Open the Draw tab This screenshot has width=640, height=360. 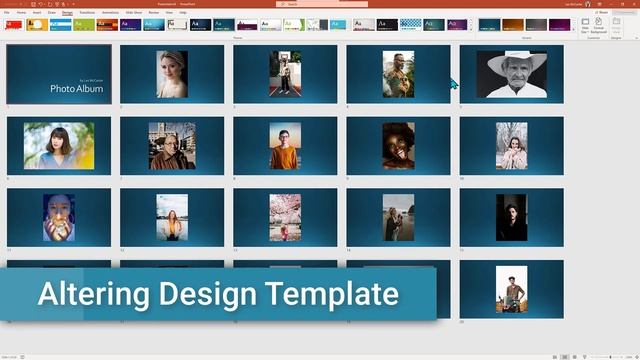click(x=51, y=13)
